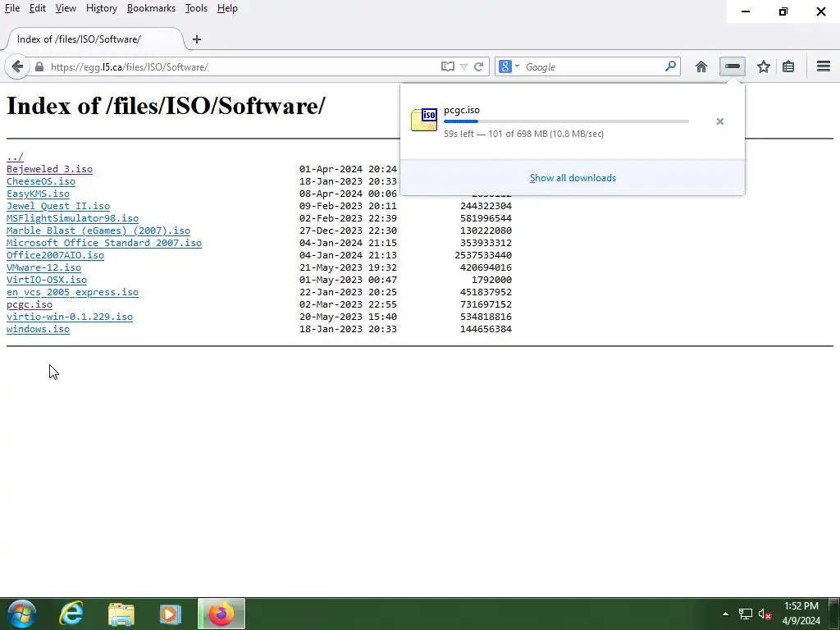
Task: Open the EasyKMS.iso link
Action: click(x=38, y=194)
